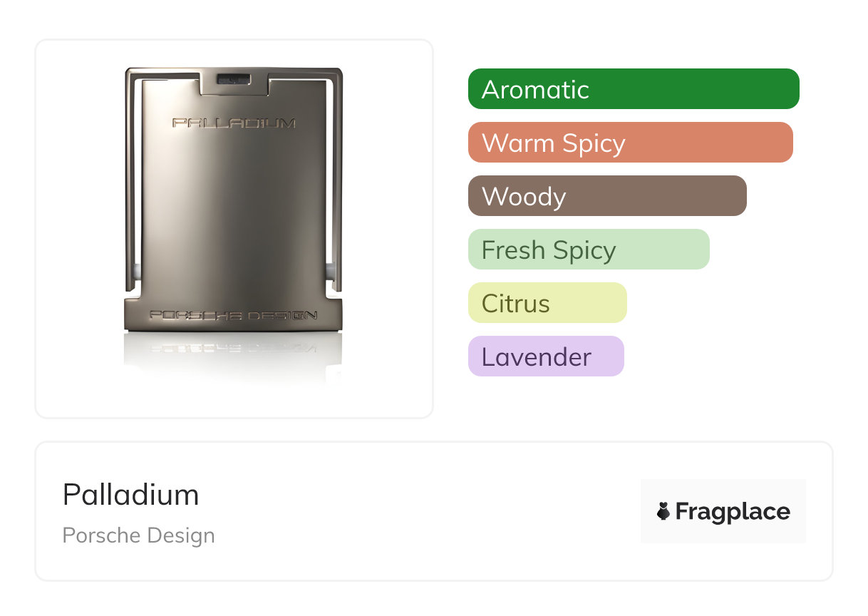
Task: Select the Fresh Spicy accord bar
Action: tap(589, 250)
